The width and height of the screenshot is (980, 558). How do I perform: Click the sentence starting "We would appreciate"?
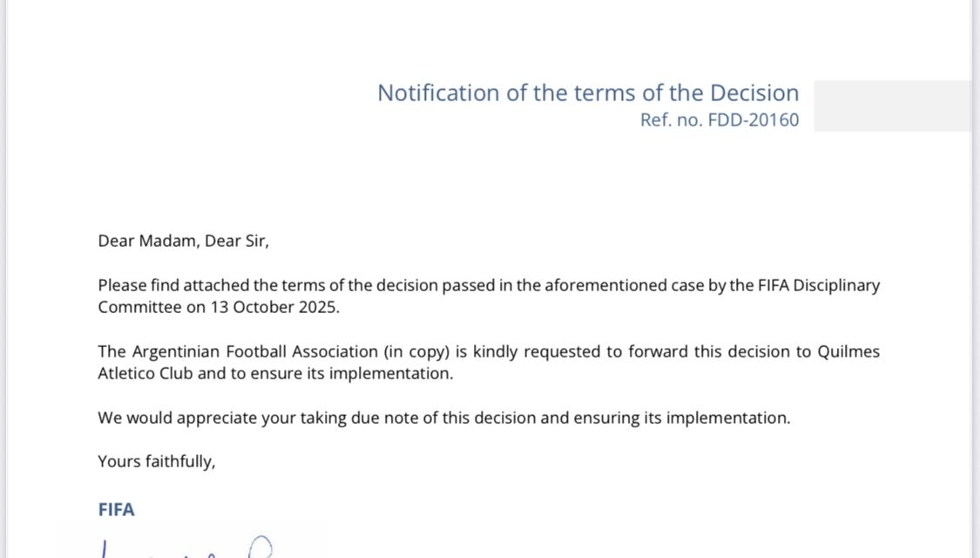(443, 418)
